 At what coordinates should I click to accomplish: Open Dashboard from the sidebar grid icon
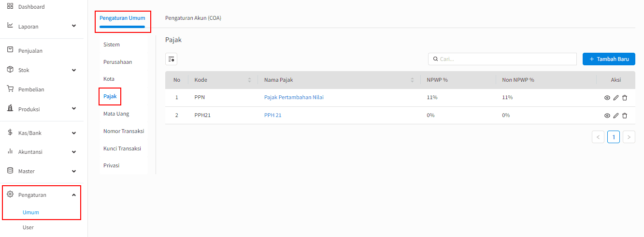click(x=10, y=7)
